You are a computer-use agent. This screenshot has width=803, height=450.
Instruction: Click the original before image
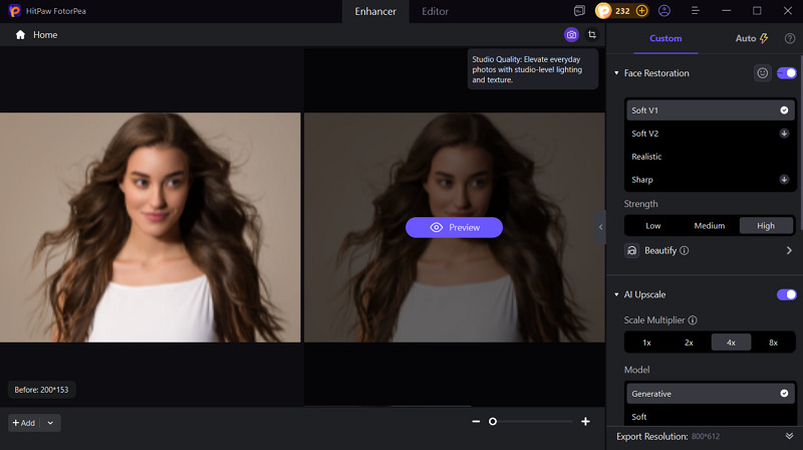point(150,227)
